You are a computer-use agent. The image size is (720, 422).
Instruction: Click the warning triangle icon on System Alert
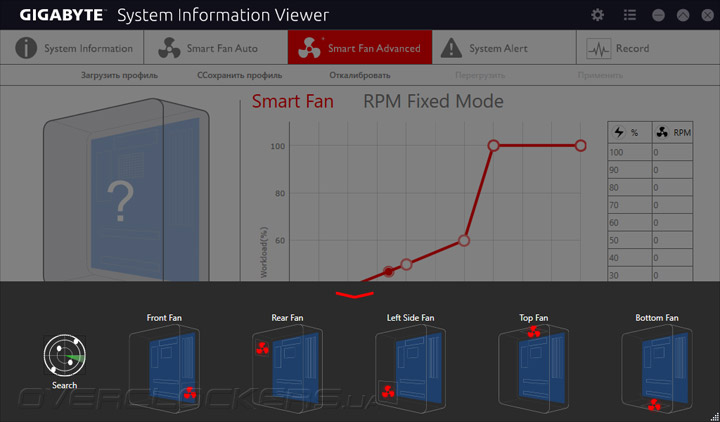[x=451, y=48]
